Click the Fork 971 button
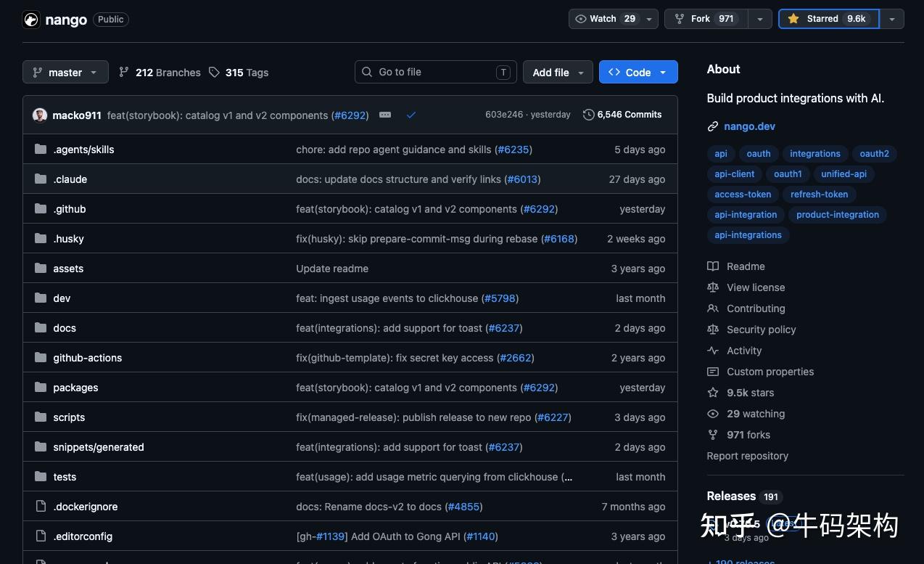924x564 pixels. click(707, 19)
